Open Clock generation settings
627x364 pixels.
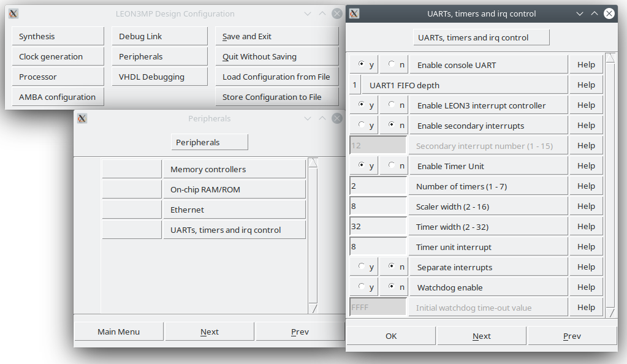pyautogui.click(x=58, y=56)
